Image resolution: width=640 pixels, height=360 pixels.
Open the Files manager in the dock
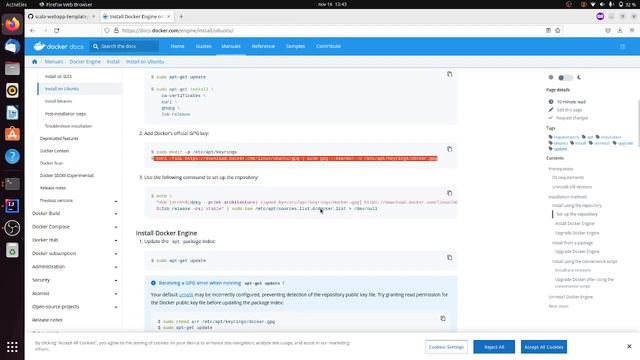[12, 68]
